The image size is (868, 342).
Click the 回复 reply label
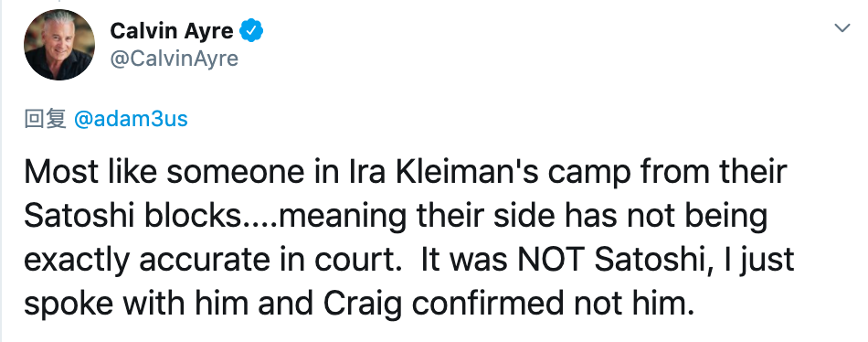tap(46, 119)
